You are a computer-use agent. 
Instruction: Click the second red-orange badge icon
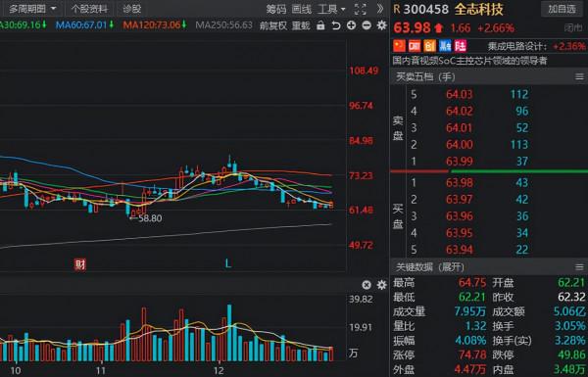(415, 46)
